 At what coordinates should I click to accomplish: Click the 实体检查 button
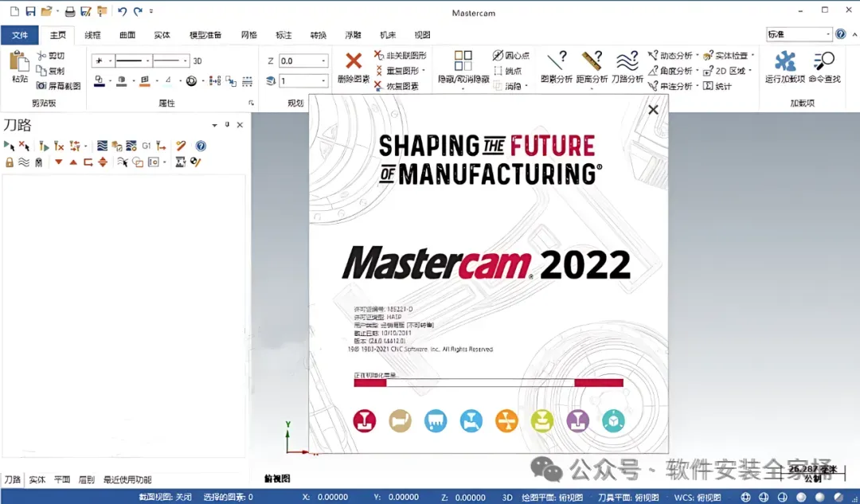(x=725, y=56)
